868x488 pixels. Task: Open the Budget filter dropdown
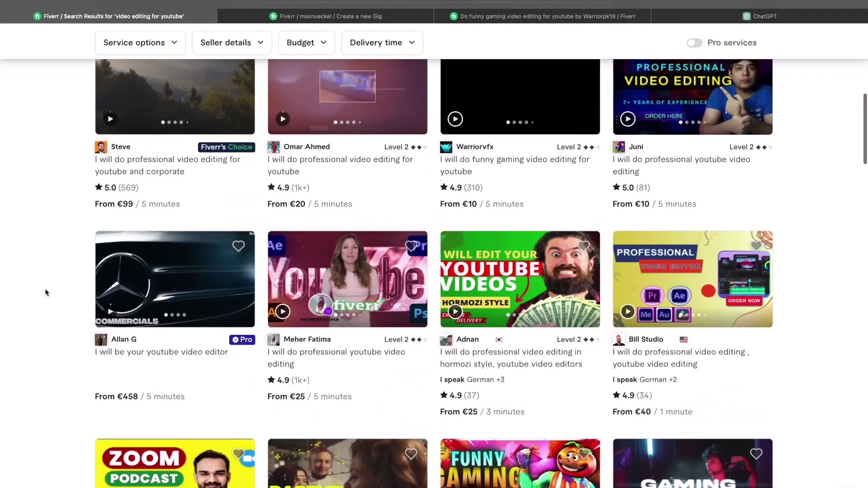307,42
